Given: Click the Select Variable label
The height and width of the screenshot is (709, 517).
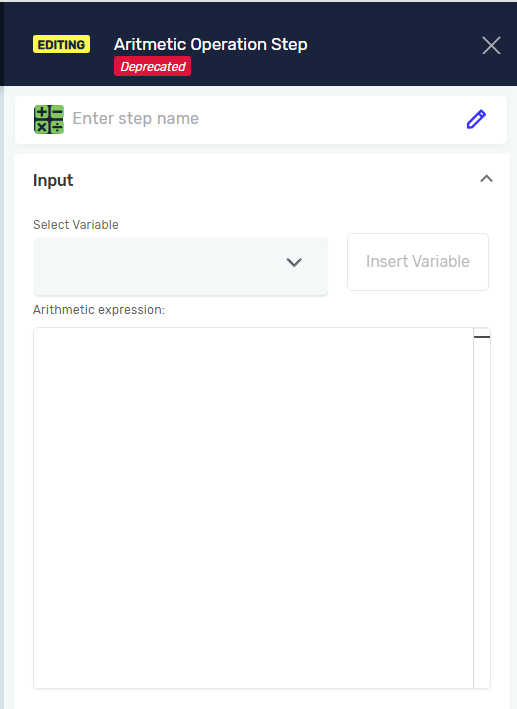Looking at the screenshot, I should (x=76, y=225).
